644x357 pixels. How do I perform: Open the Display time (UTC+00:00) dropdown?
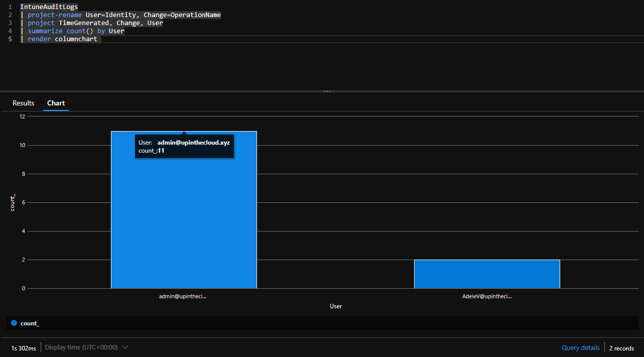pyautogui.click(x=82, y=347)
